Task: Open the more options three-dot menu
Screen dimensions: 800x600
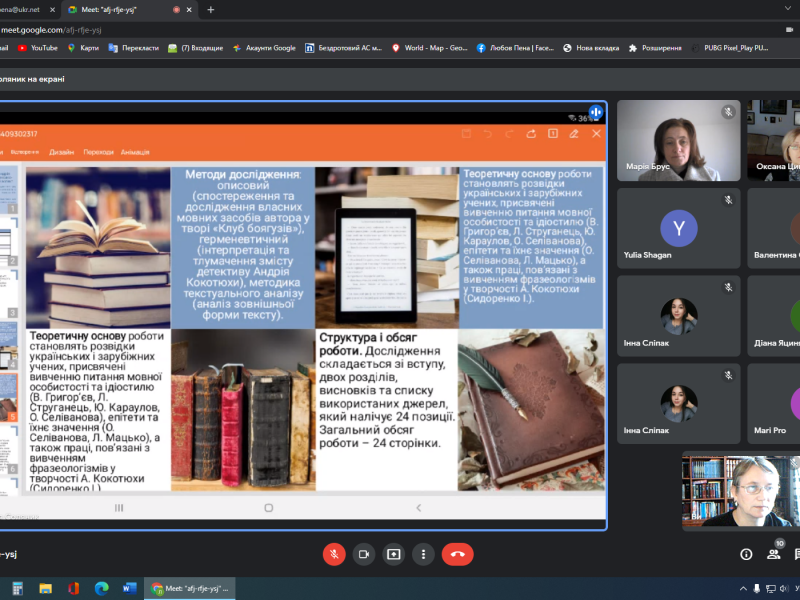Action: point(425,554)
